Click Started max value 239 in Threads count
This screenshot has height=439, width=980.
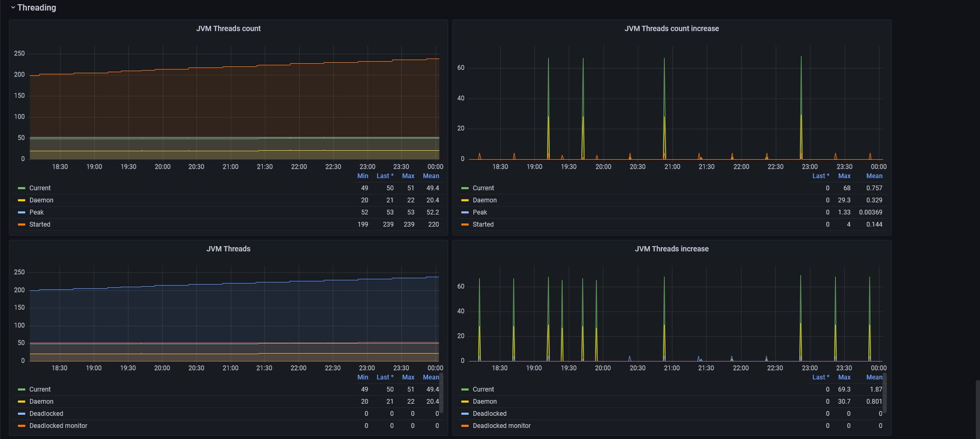click(x=408, y=225)
